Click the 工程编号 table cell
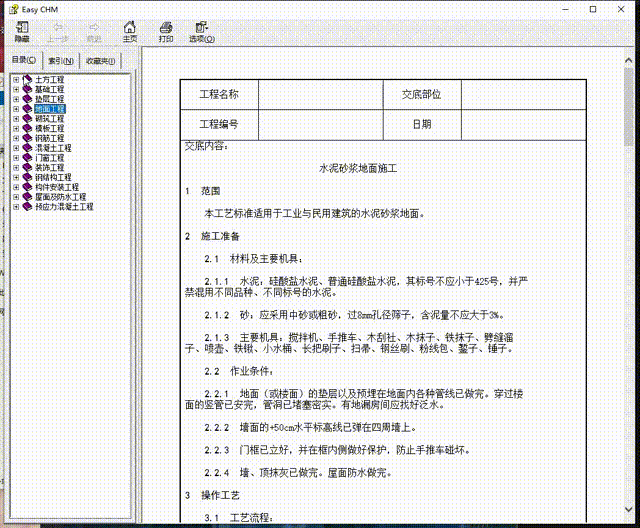The width and height of the screenshot is (640, 528). (219, 124)
